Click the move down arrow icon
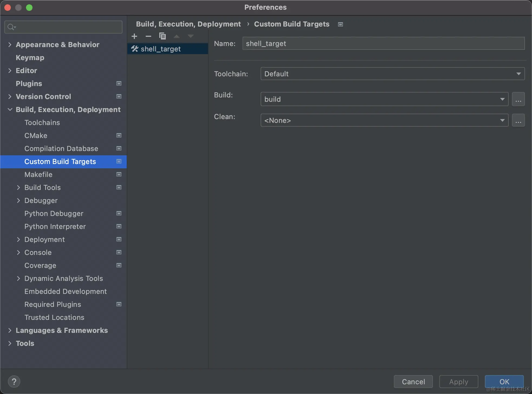 [191, 36]
